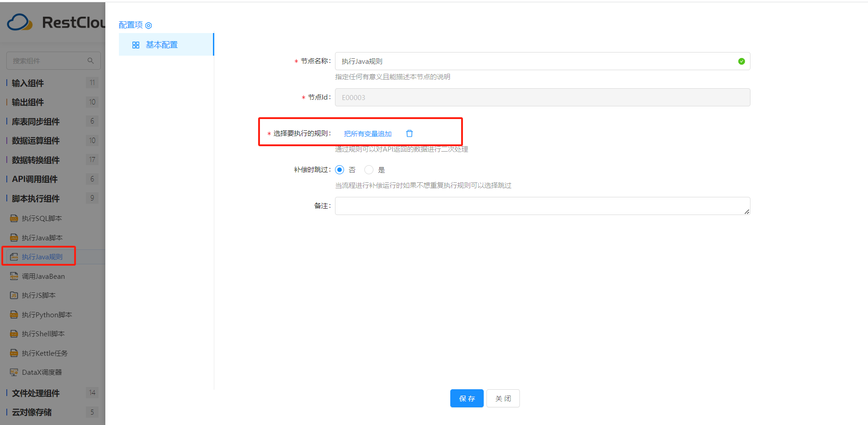The height and width of the screenshot is (425, 868).
Task: Select the DataX调度器 component icon
Action: click(x=14, y=372)
